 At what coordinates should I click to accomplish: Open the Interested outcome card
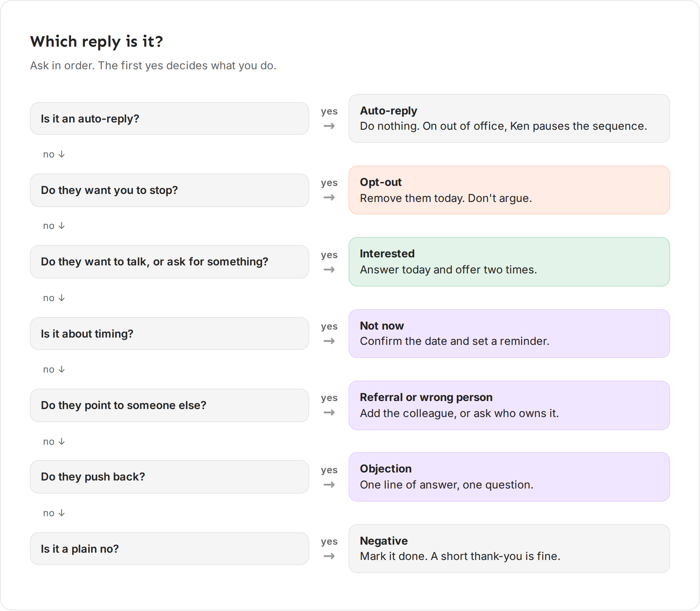(x=509, y=262)
